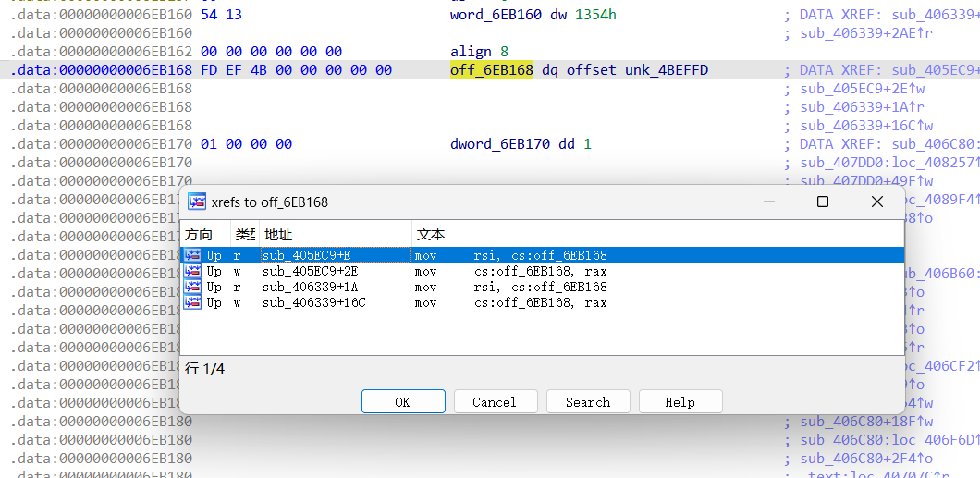
Task: Click the Help button
Action: tap(680, 402)
